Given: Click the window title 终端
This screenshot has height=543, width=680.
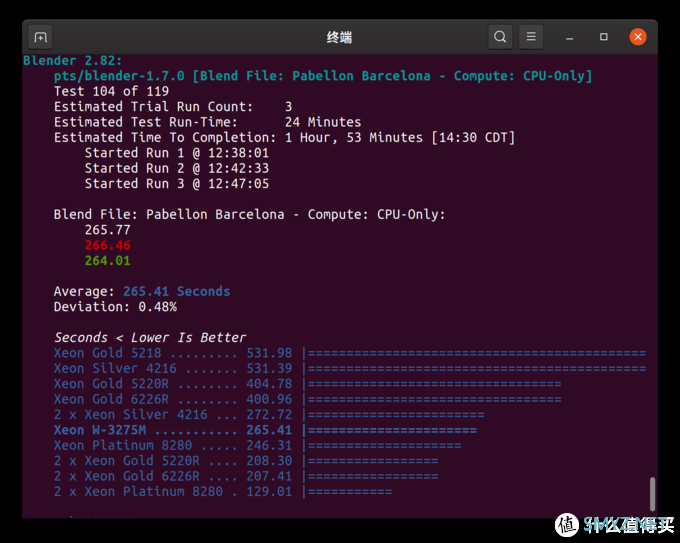Looking at the screenshot, I should 339,37.
